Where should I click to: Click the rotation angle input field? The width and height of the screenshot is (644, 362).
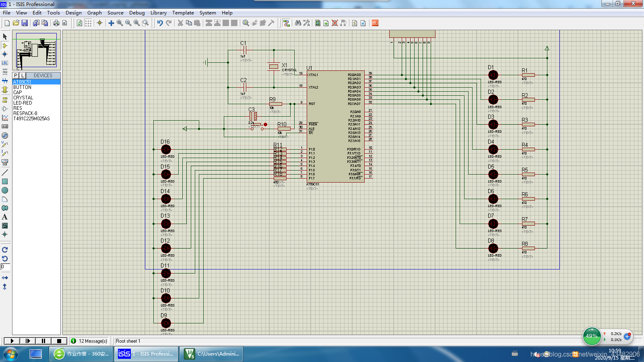pos(5,267)
